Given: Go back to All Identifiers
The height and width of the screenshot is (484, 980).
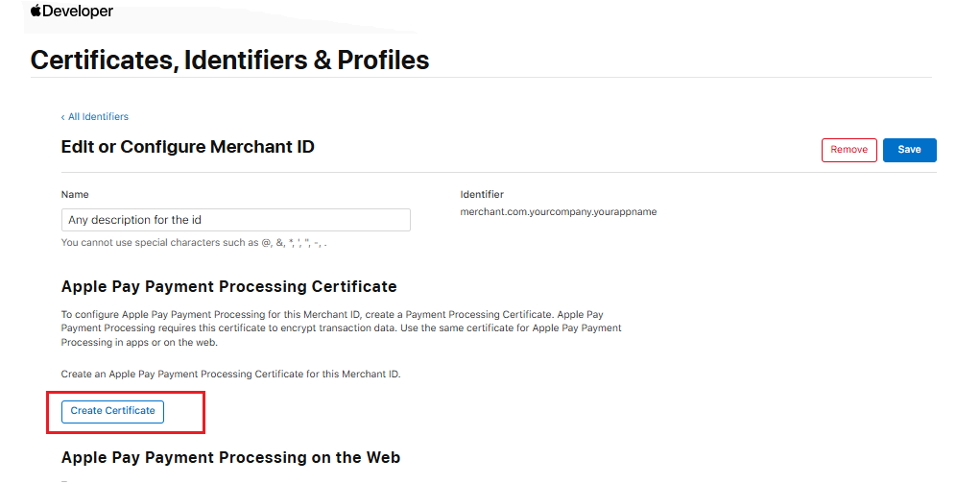Looking at the screenshot, I should [98, 117].
